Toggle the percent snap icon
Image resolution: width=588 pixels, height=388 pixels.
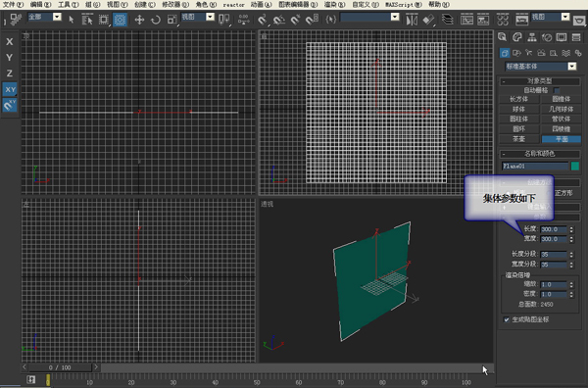[x=295, y=20]
